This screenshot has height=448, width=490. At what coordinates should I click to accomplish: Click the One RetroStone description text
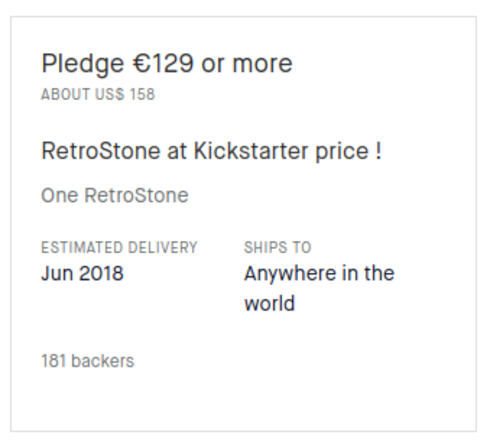(x=115, y=196)
